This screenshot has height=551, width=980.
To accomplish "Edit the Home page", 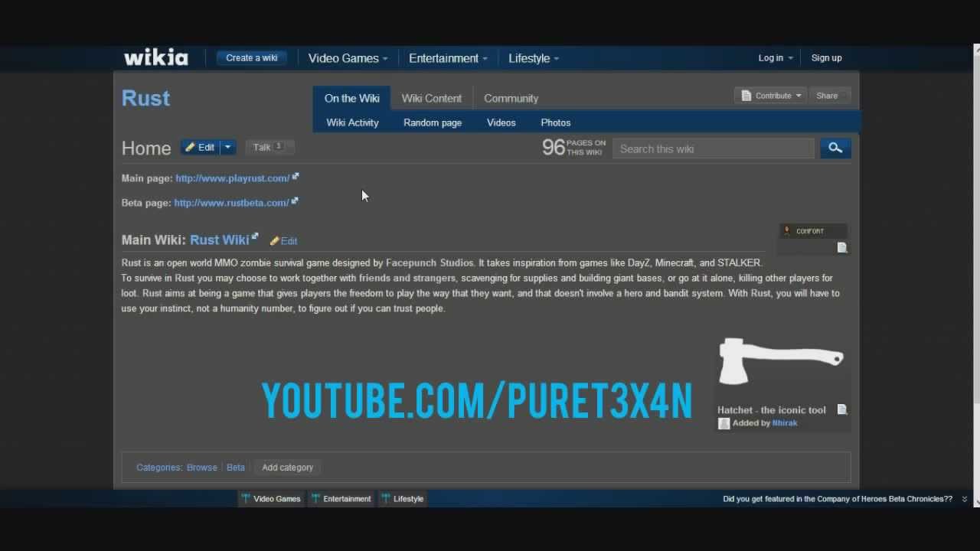I will pos(200,148).
